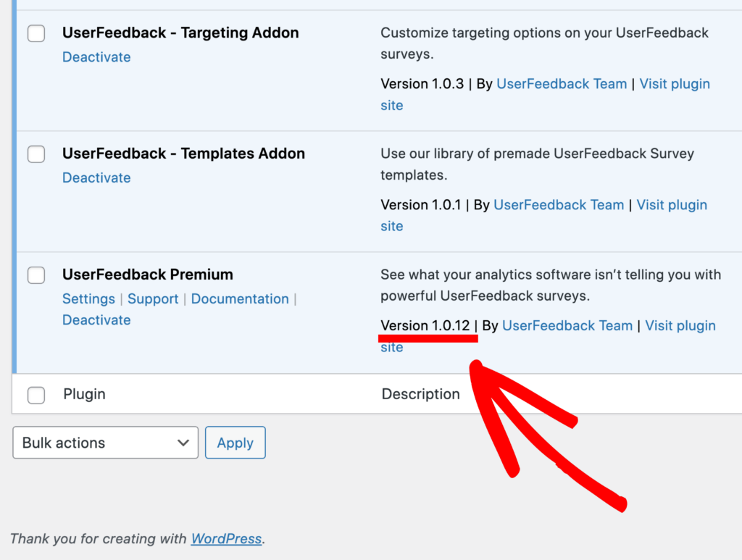742x560 pixels.
Task: Deactivate the UserFeedback - Templates Addon
Action: (x=96, y=177)
